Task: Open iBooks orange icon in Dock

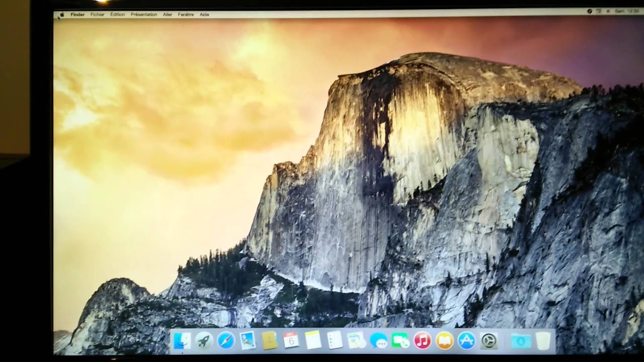Action: click(x=445, y=341)
